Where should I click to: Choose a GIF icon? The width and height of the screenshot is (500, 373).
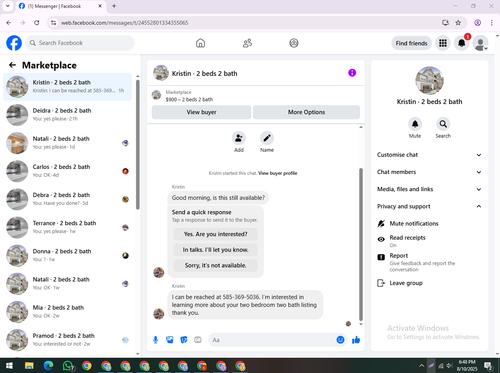point(198,340)
